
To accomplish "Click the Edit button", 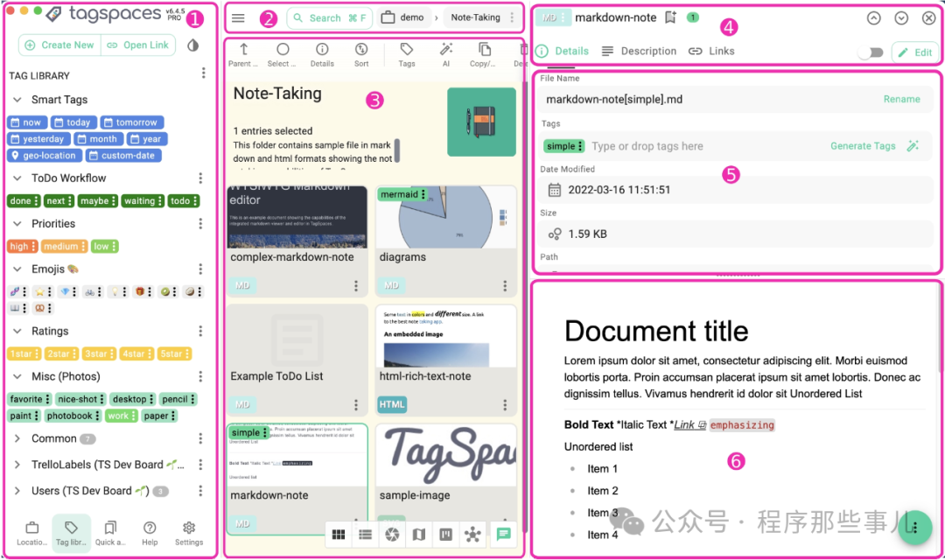I will 915,52.
